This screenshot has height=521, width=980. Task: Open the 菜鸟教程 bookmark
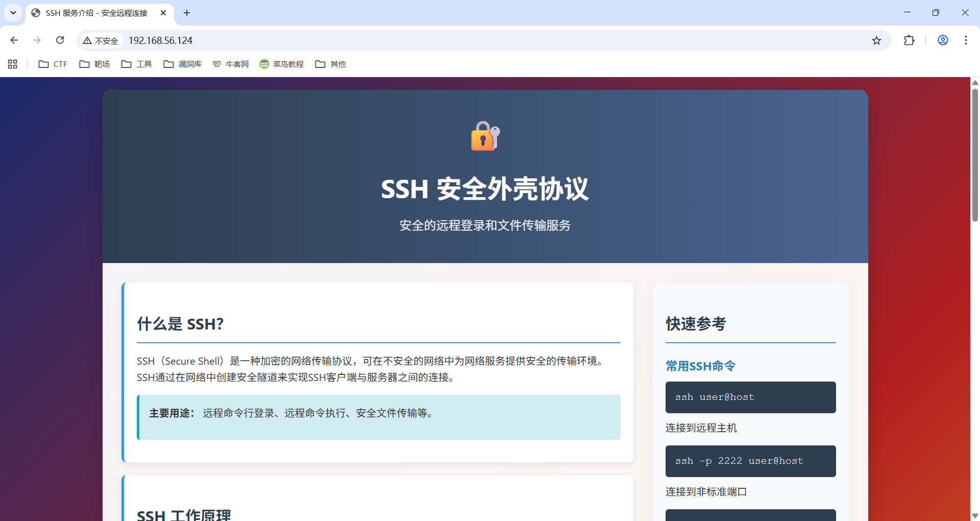coord(282,64)
